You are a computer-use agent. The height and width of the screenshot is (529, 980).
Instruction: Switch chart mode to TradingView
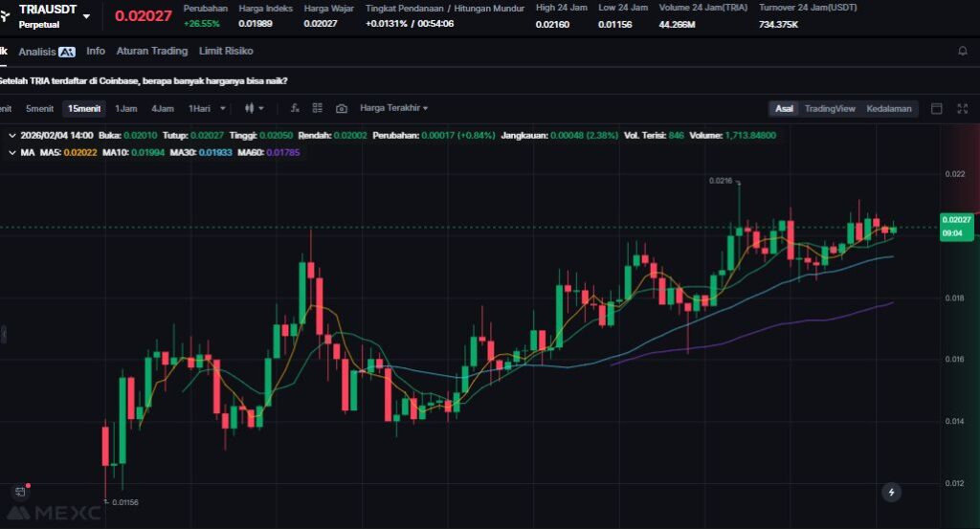point(829,108)
